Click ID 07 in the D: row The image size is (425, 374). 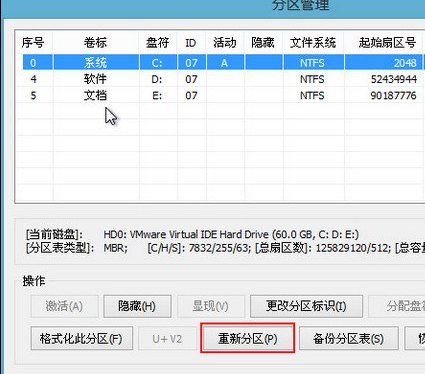(x=191, y=79)
